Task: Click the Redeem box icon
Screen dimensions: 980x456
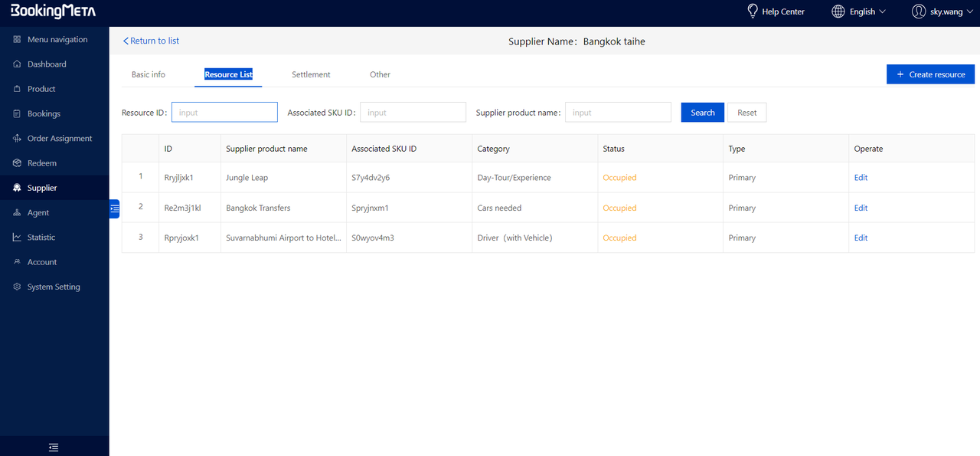Action: [17, 163]
